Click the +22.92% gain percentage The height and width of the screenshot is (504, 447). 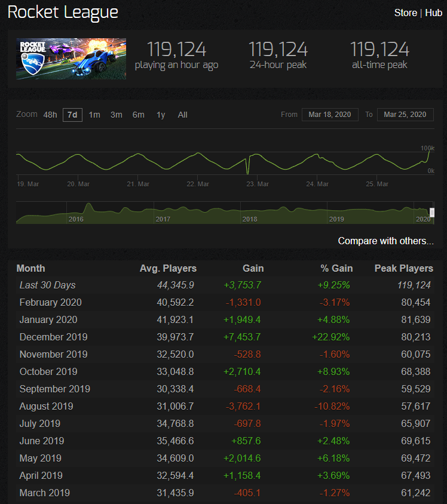tap(331, 337)
